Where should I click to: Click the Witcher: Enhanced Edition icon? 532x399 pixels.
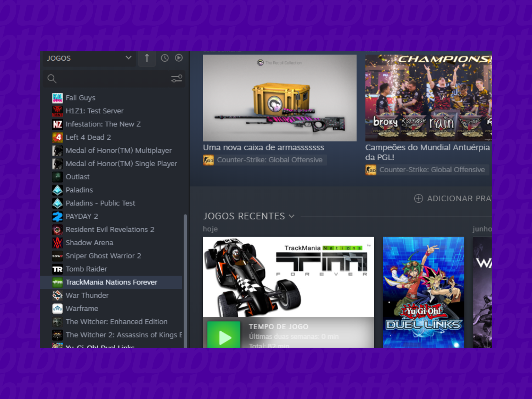tap(57, 322)
